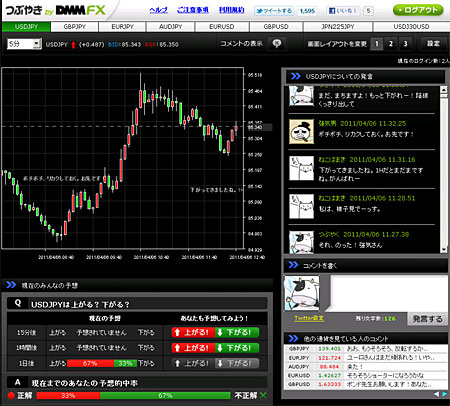Click the コメントを書く header arrows icon
The image size is (450, 406).
[293, 265]
